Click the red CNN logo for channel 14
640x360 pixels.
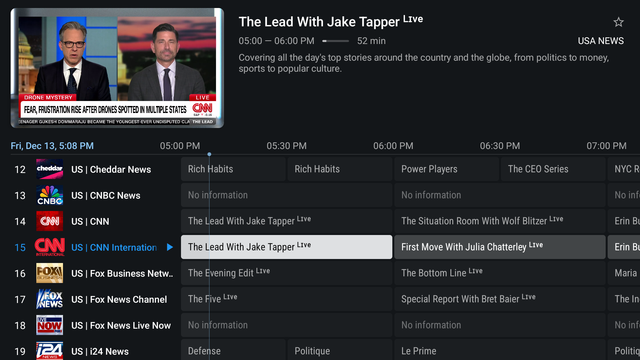point(49,221)
